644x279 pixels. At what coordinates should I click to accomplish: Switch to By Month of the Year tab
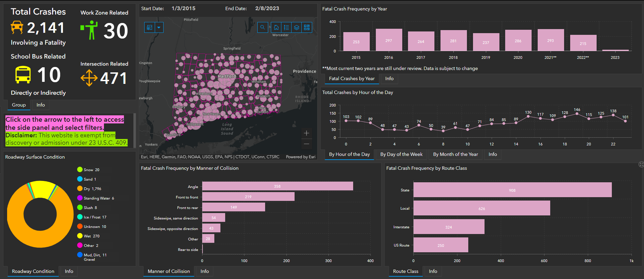[x=455, y=154]
